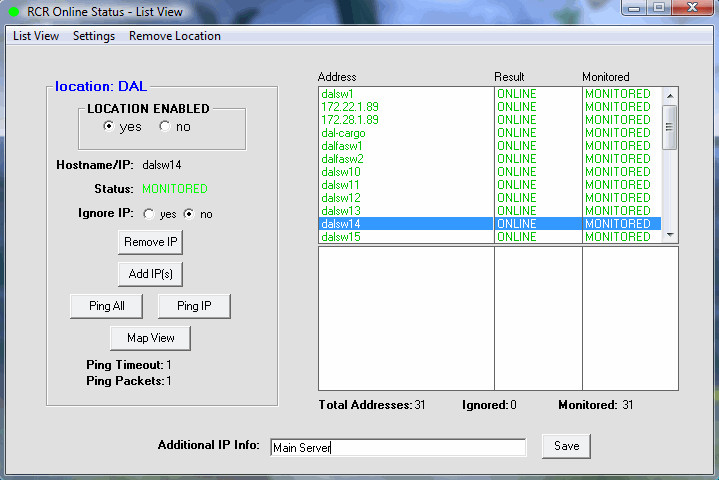Click MONITORED cell for dal-cargo
The image size is (719, 480).
[x=618, y=133]
